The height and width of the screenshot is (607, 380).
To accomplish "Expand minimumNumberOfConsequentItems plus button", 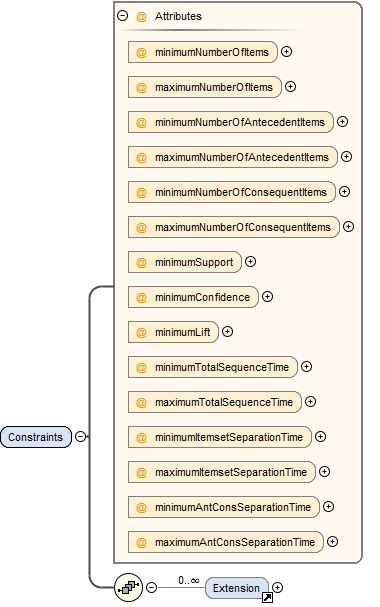I will coord(344,192).
